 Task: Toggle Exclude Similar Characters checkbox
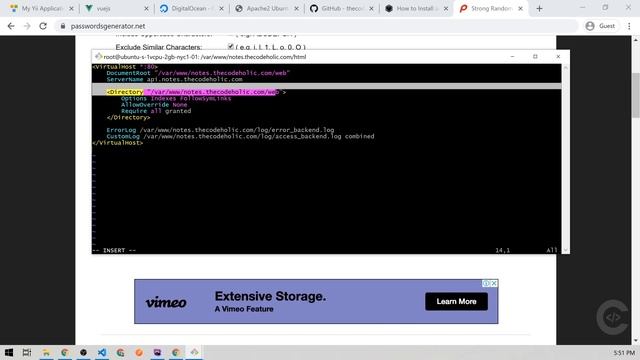tap(231, 47)
